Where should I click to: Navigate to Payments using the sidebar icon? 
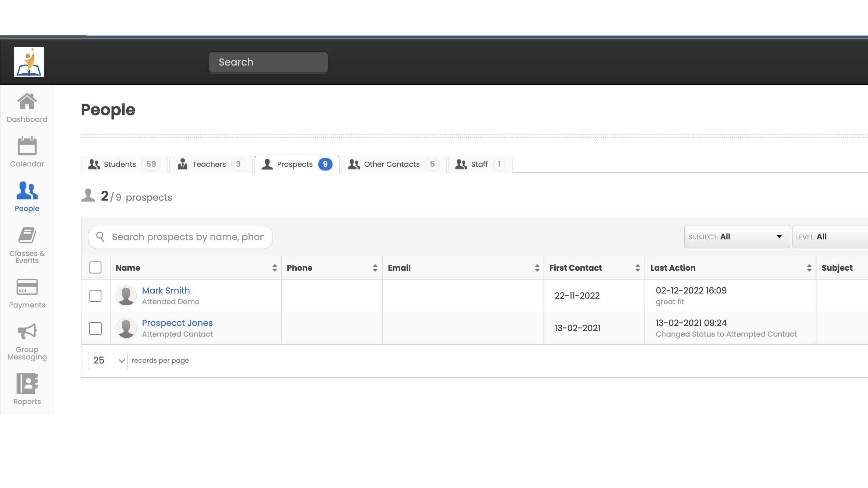pos(27,293)
